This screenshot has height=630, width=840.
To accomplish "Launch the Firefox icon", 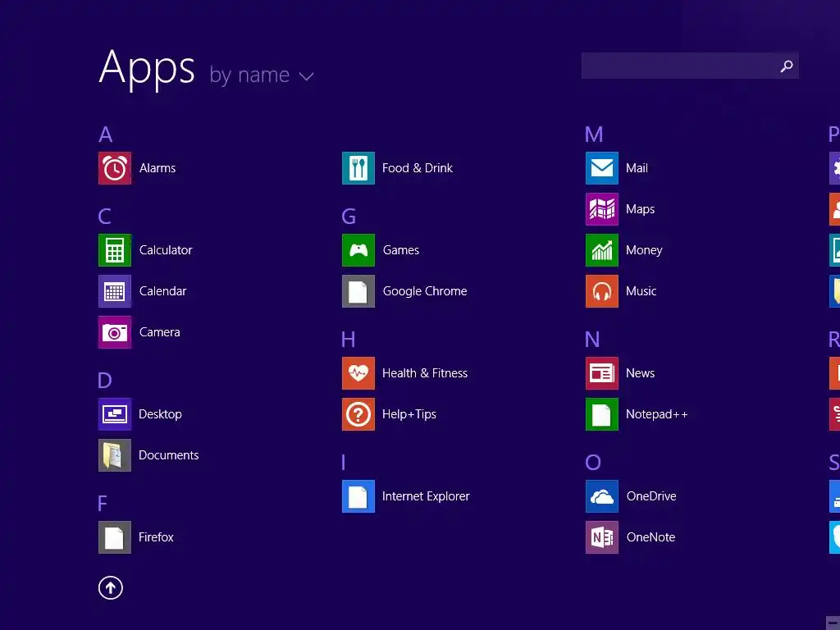I will pos(115,537).
